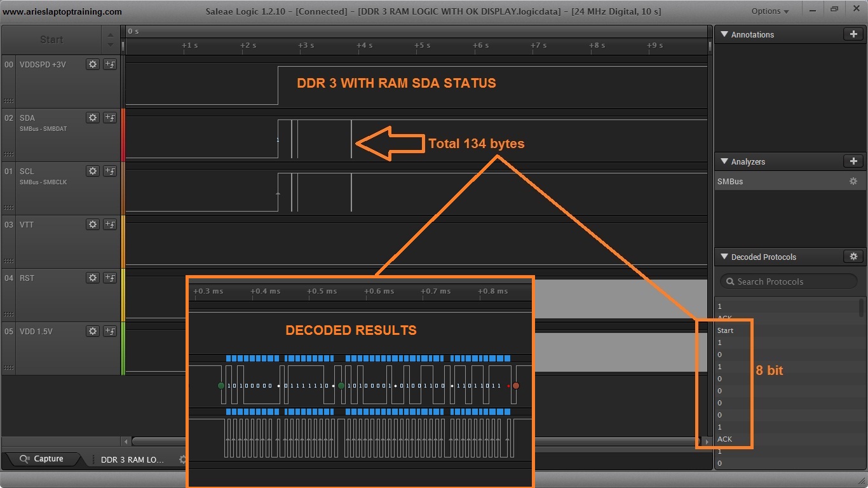868x488 pixels.
Task: Click the Start button up arrow
Action: 111,35
